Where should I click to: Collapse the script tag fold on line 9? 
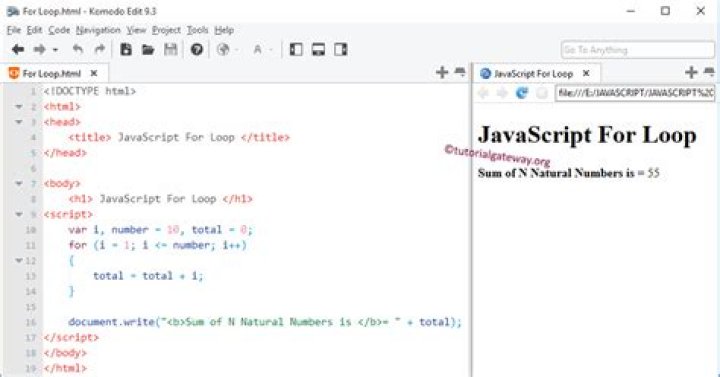[19, 214]
